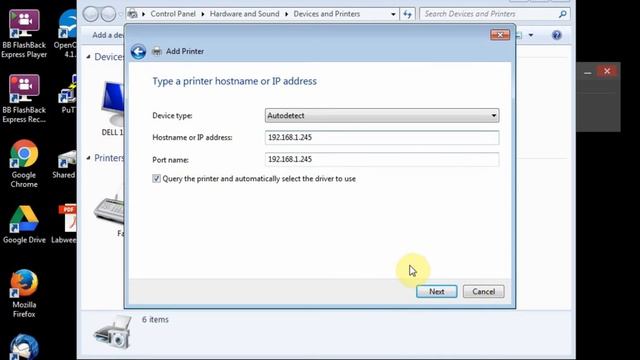
Task: Click the location icon in address bar
Action: click(x=133, y=14)
